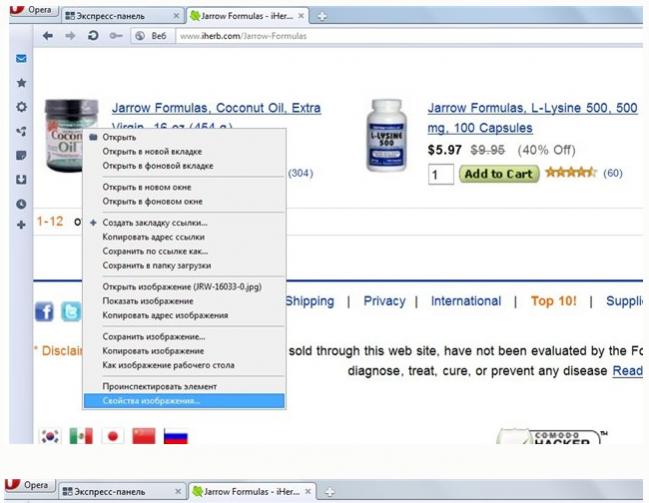Select Показать изображение
Image resolution: width=649 pixels, height=503 pixels.
(x=184, y=301)
